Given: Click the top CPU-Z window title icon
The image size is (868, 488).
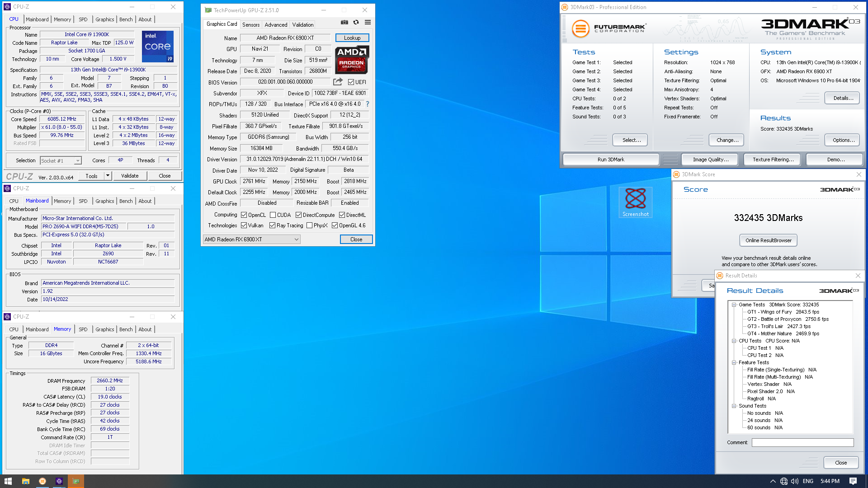Looking at the screenshot, I should tap(7, 7).
